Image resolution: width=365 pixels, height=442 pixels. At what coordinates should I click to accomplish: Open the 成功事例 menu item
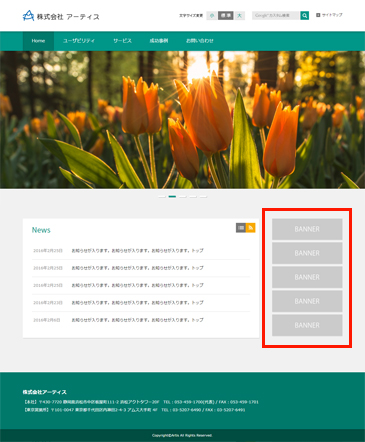(159, 41)
